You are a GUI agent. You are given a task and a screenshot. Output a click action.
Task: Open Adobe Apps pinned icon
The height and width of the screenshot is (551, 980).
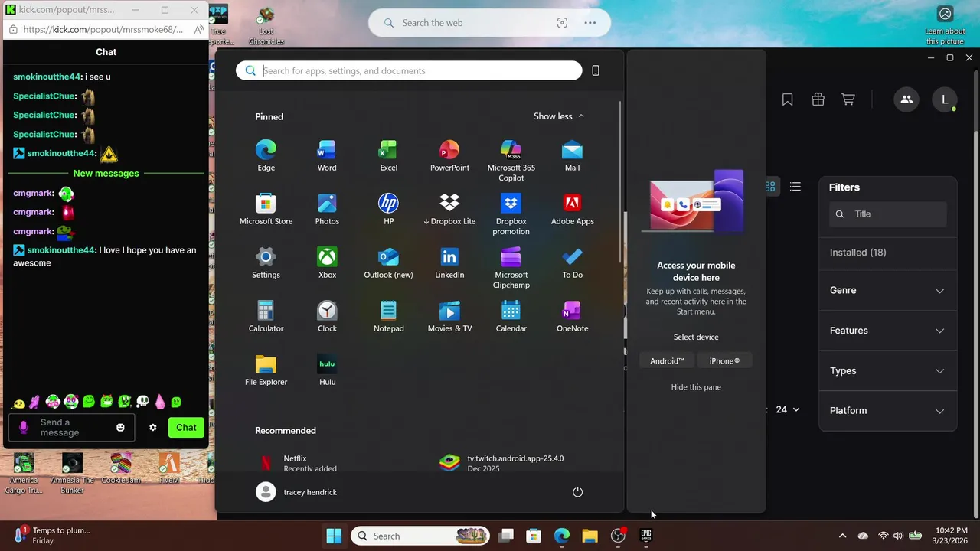click(572, 209)
